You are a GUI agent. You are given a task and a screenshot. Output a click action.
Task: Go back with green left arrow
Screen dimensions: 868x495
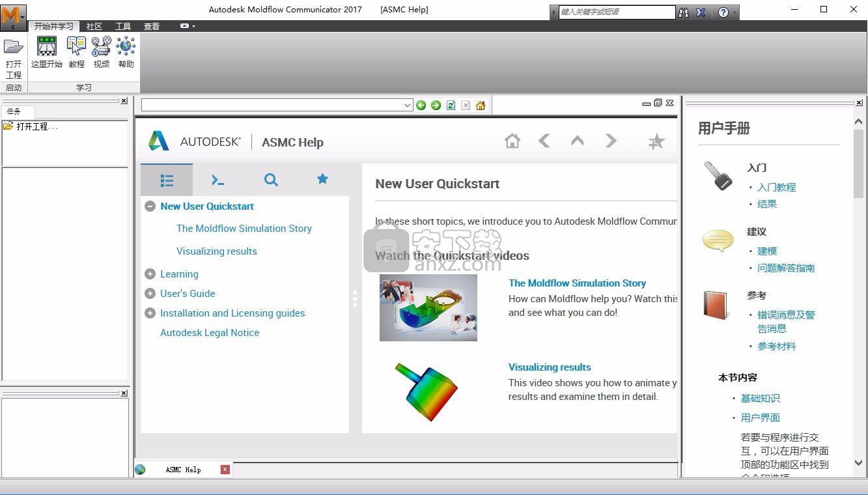click(421, 106)
